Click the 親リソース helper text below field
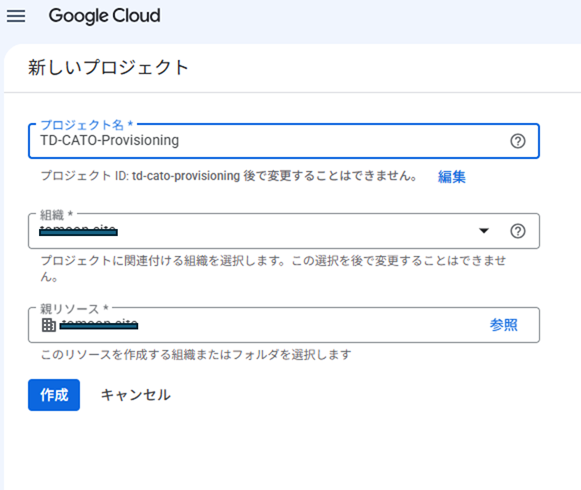The height and width of the screenshot is (490, 581). [x=196, y=355]
